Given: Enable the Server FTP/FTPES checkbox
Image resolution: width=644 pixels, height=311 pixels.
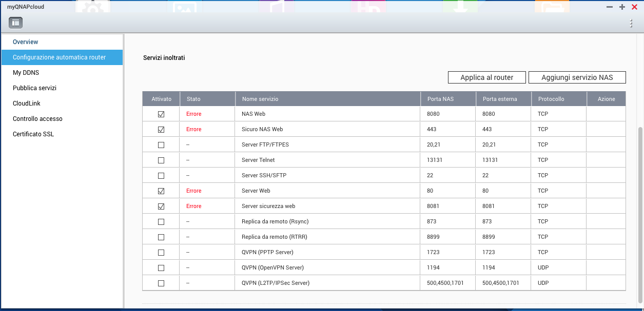Looking at the screenshot, I should (x=161, y=145).
